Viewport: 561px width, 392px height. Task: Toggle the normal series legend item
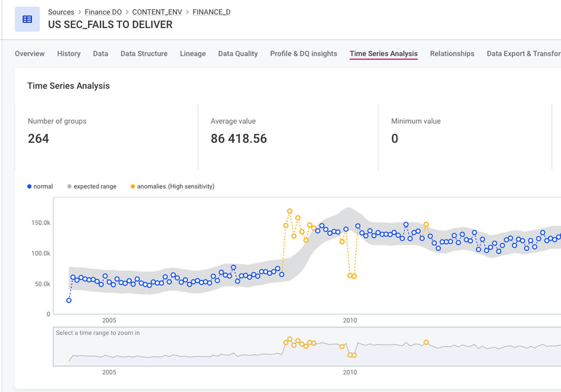[x=40, y=186]
